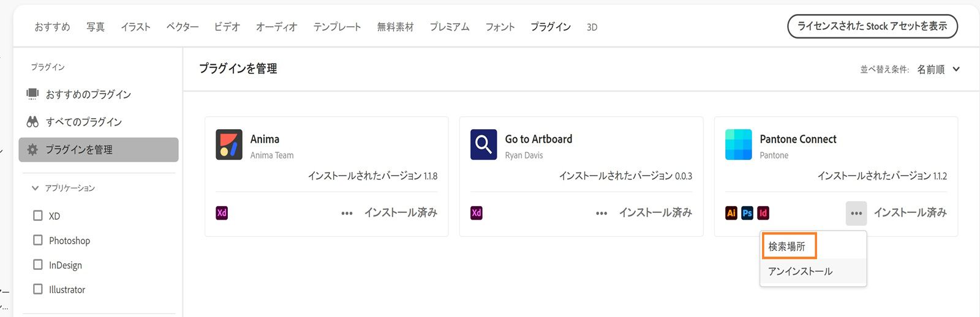
Task: Click the プラグインを管理 page heading
Action: tap(238, 69)
